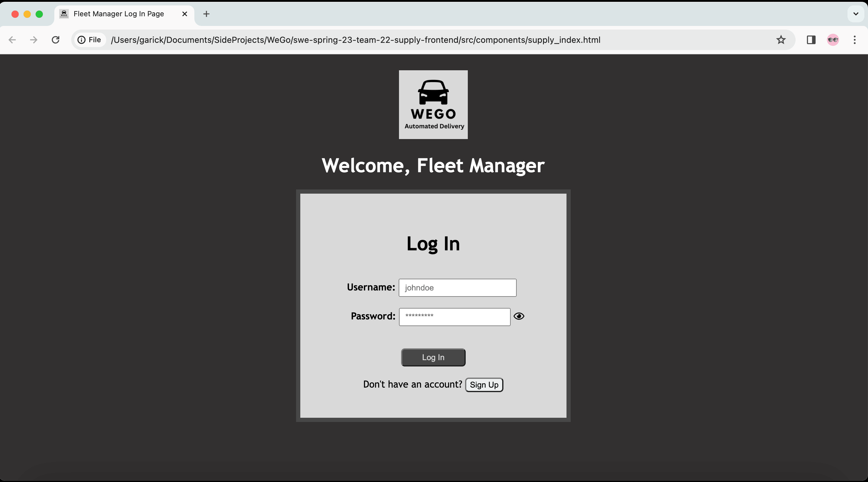868x482 pixels.
Task: Click the File site info chip
Action: coord(89,40)
